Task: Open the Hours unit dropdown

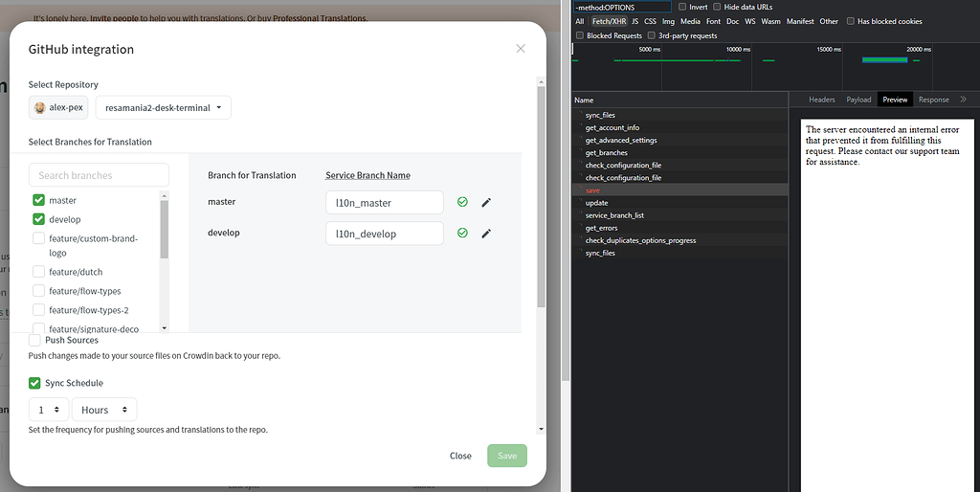Action: pos(103,410)
